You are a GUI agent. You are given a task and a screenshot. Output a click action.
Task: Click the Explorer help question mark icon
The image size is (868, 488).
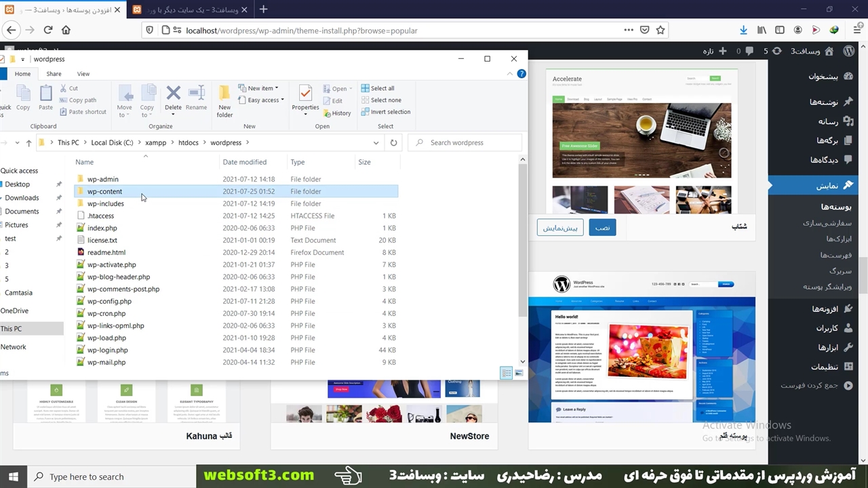pyautogui.click(x=521, y=74)
